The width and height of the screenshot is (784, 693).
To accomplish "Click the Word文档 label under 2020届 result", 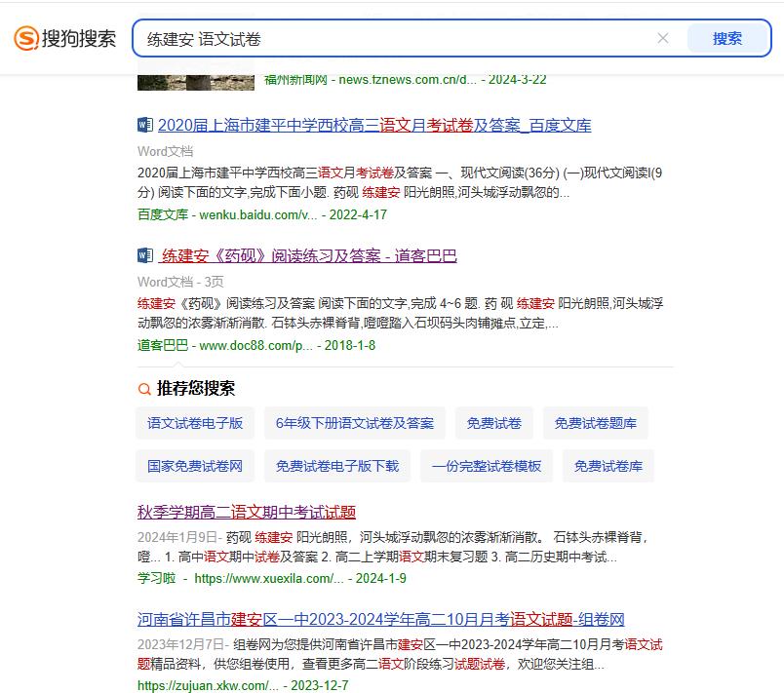I will coord(166,151).
